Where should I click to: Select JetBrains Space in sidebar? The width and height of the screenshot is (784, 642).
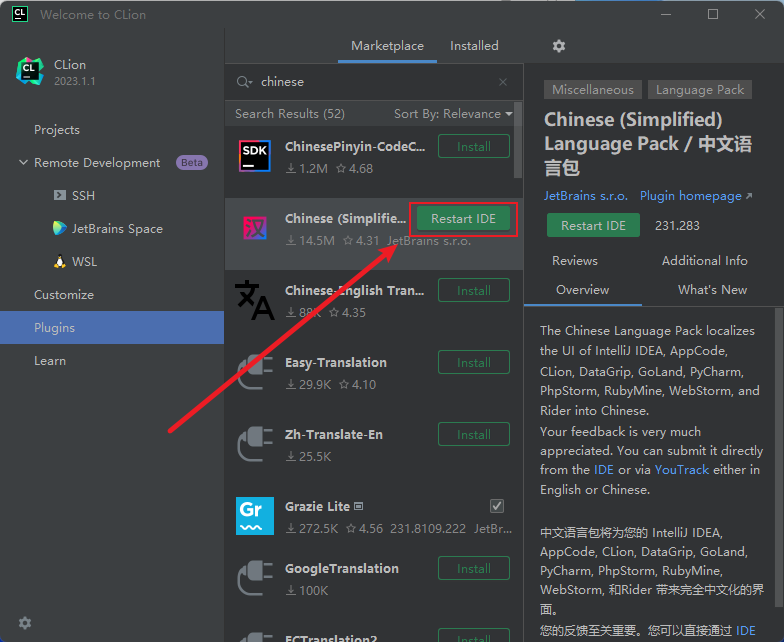117,228
